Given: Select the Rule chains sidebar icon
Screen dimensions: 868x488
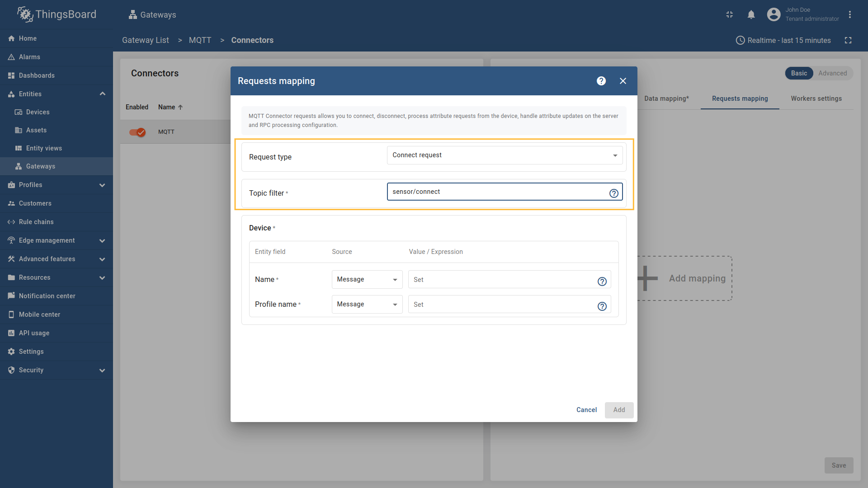Looking at the screenshot, I should [11, 222].
